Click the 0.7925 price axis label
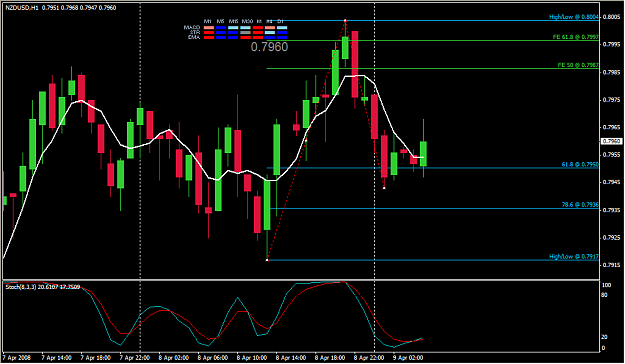The width and height of the screenshot is (625, 364). (612, 238)
